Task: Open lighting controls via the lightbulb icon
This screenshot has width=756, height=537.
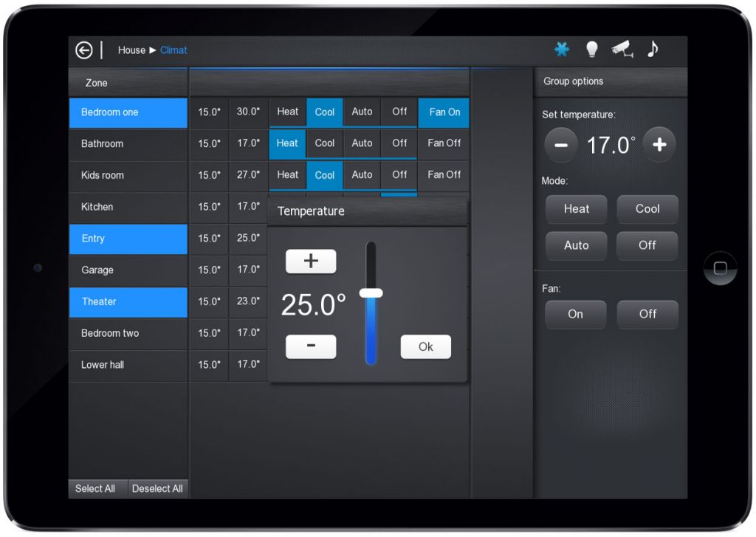Action: (591, 49)
